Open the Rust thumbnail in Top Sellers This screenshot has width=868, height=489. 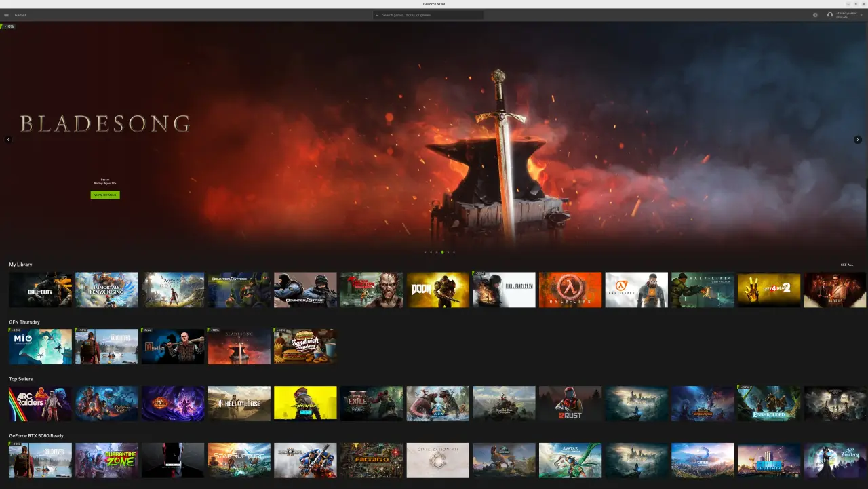point(570,404)
